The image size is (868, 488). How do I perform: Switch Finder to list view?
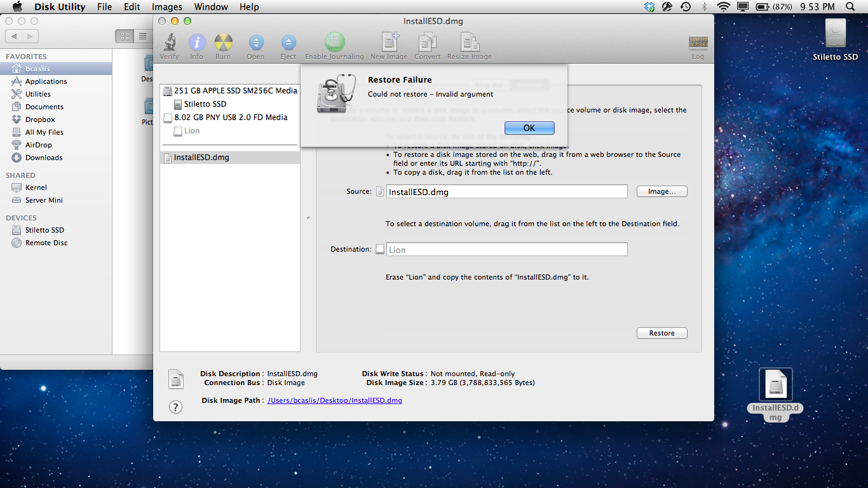pos(142,36)
